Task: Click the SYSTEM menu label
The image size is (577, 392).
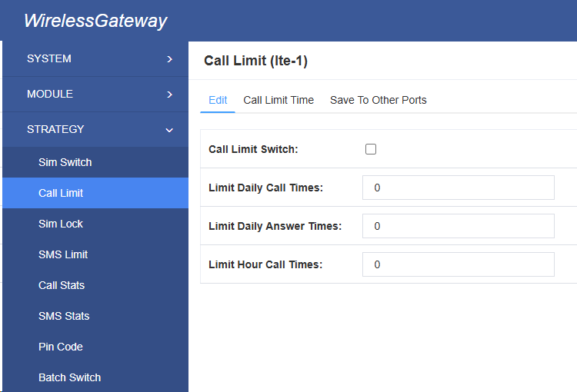Action: (49, 59)
